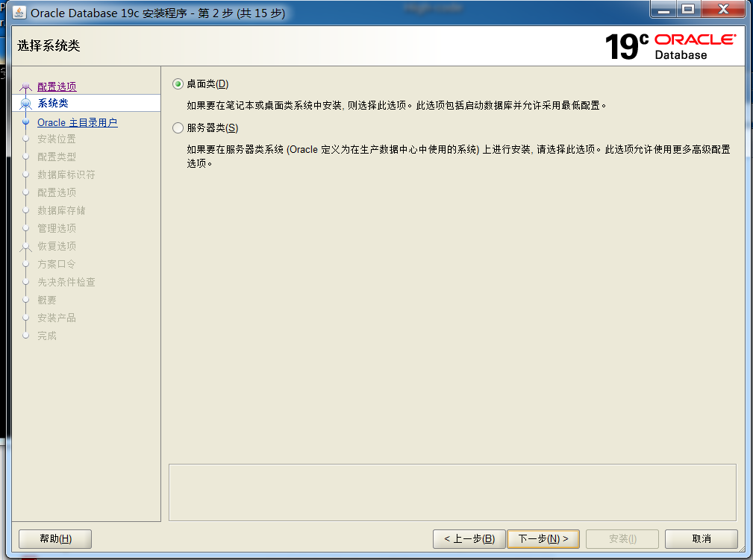Click the Oracle 19c Database logo
Image resolution: width=753 pixels, height=560 pixels.
670,46
